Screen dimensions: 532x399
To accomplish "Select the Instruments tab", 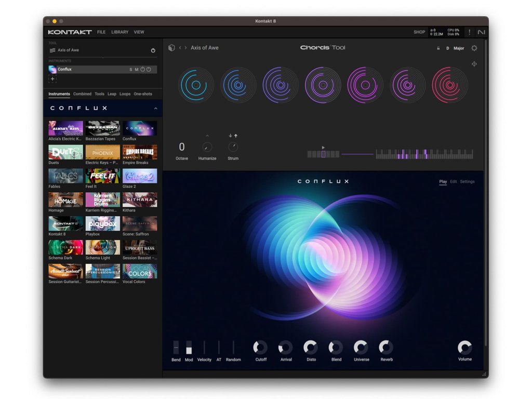I will [59, 94].
